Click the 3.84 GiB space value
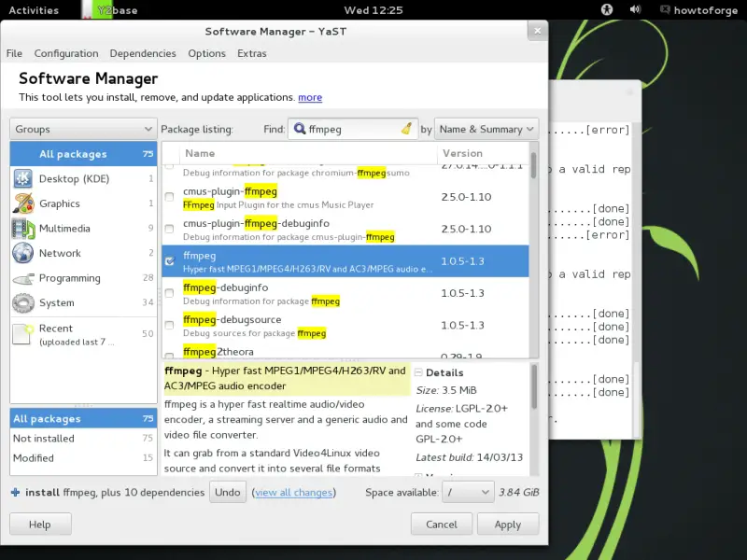Viewport: 747px width, 560px height. 519,493
